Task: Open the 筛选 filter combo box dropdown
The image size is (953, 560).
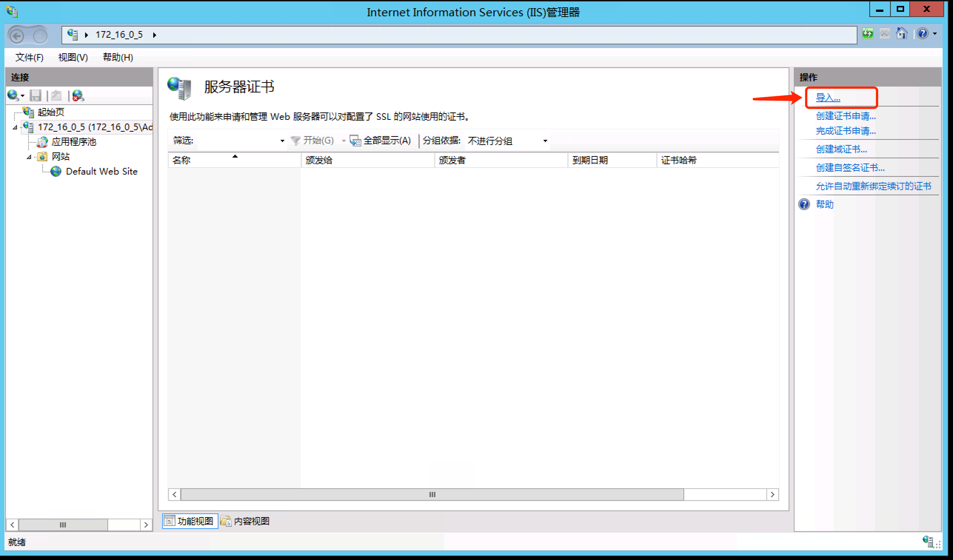Action: pyautogui.click(x=282, y=141)
